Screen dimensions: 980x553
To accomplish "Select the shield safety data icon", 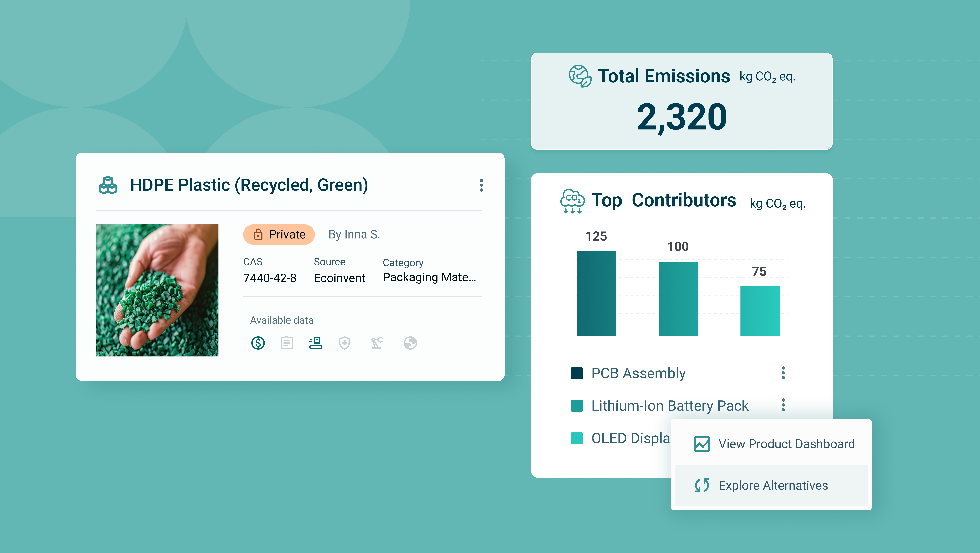I will [344, 343].
